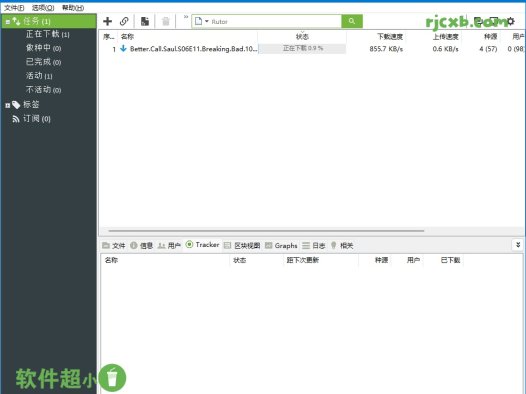Sort torrents by 状态 column header
The width and height of the screenshot is (526, 394).
pyautogui.click(x=302, y=37)
